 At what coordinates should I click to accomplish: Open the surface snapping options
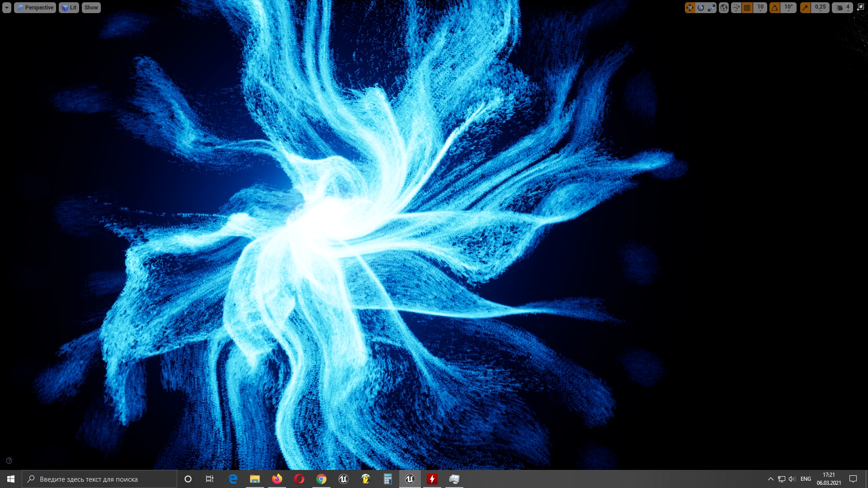coord(736,8)
